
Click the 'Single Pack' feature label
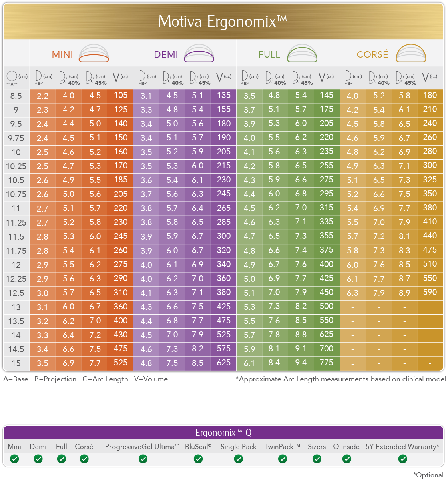(x=238, y=447)
